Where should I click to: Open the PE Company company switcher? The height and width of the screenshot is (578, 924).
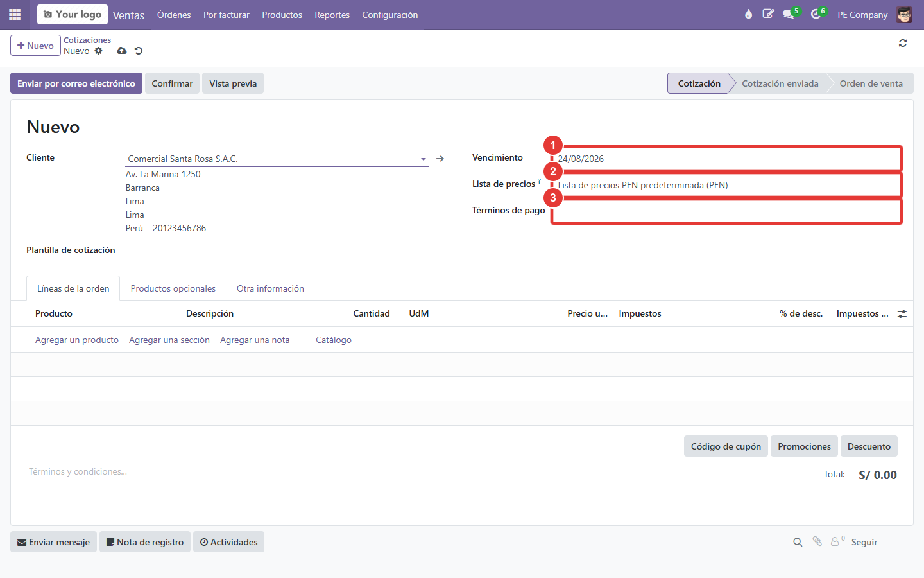[x=862, y=15]
